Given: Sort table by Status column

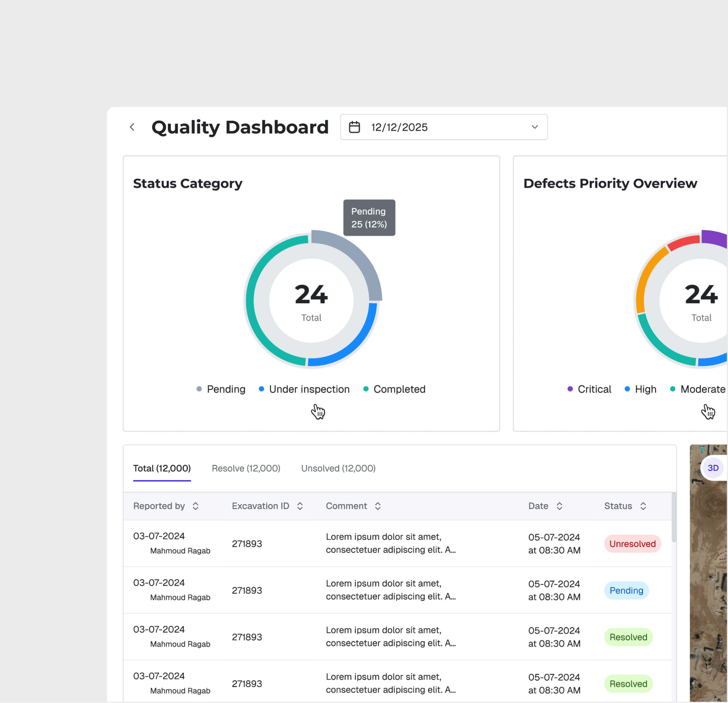Looking at the screenshot, I should (x=644, y=506).
